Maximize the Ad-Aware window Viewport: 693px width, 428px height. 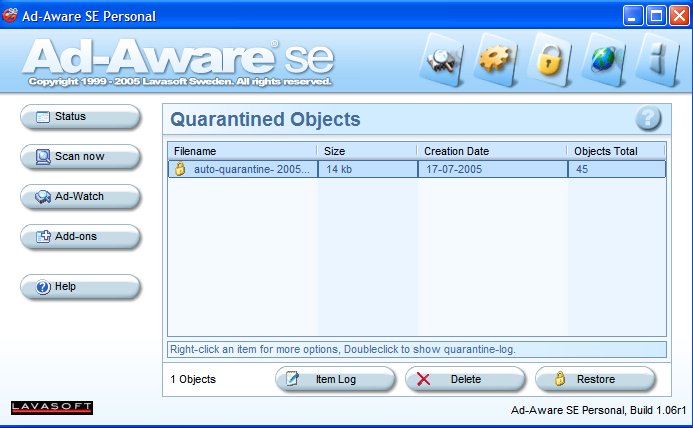click(656, 16)
